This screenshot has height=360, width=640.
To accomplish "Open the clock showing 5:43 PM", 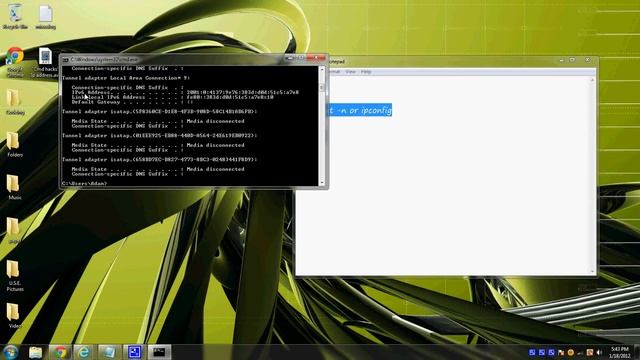I will click(619, 352).
